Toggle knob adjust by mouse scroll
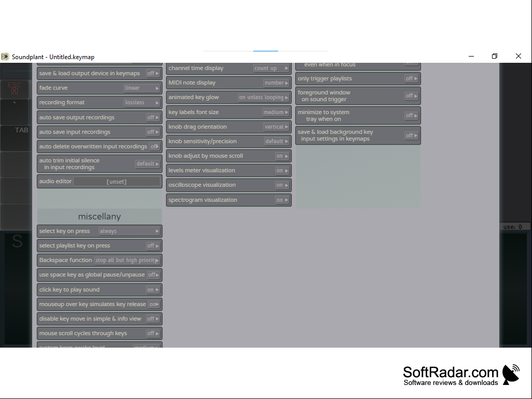 [282, 156]
